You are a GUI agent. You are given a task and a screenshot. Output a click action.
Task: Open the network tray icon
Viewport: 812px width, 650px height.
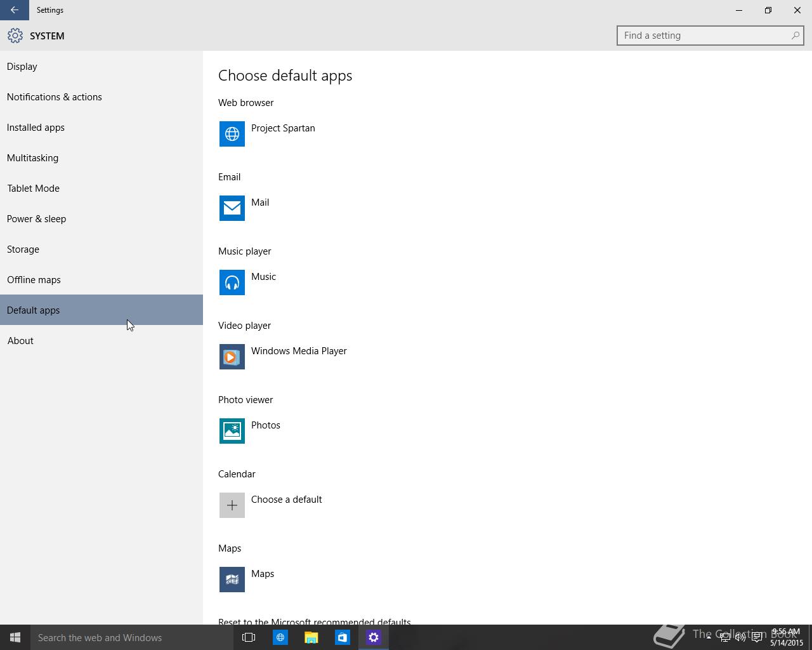(724, 637)
